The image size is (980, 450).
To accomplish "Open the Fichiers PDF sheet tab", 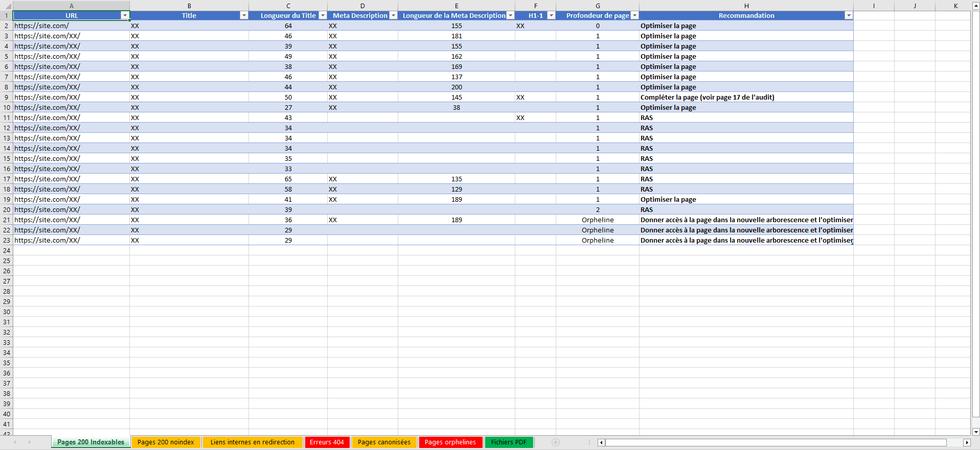I will click(509, 442).
